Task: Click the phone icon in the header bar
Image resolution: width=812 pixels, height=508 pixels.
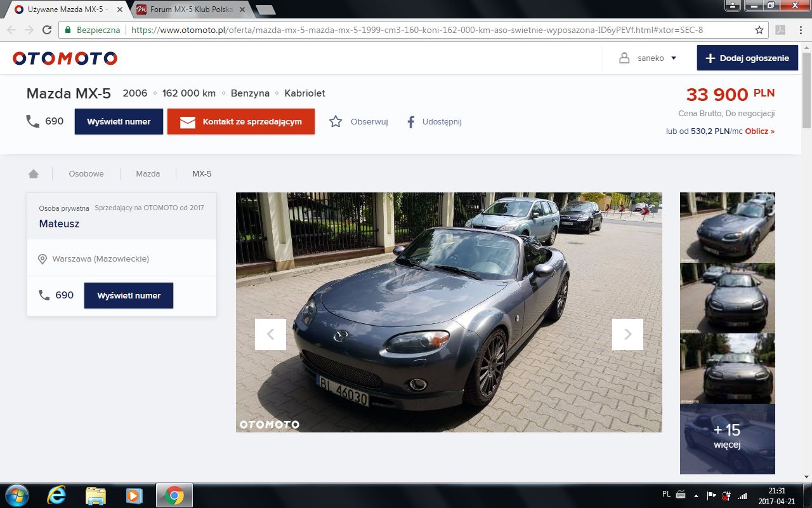Action: (32, 121)
